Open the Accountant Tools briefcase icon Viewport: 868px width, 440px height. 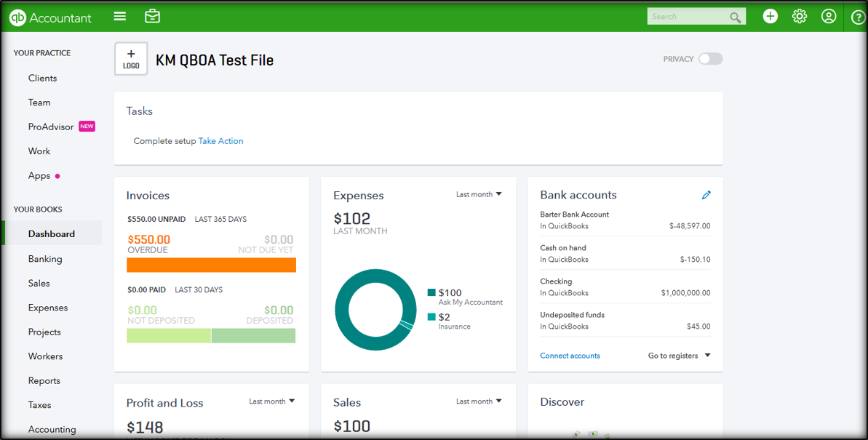coord(152,17)
